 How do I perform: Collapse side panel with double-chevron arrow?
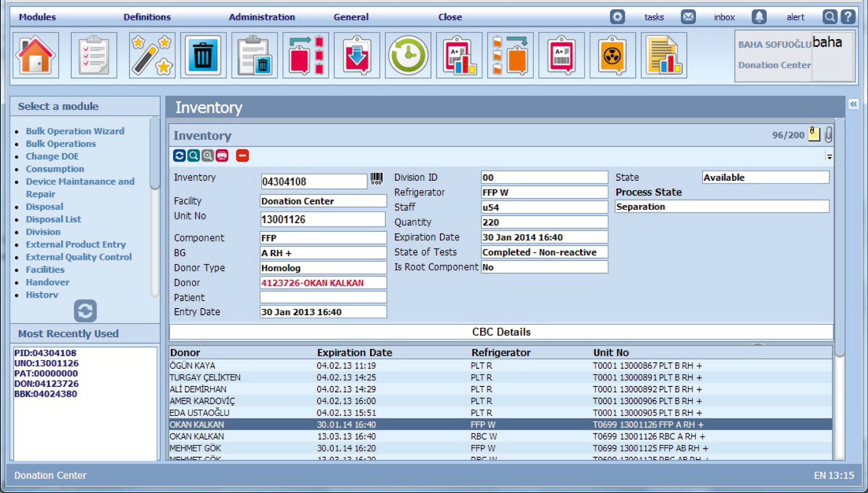point(853,104)
